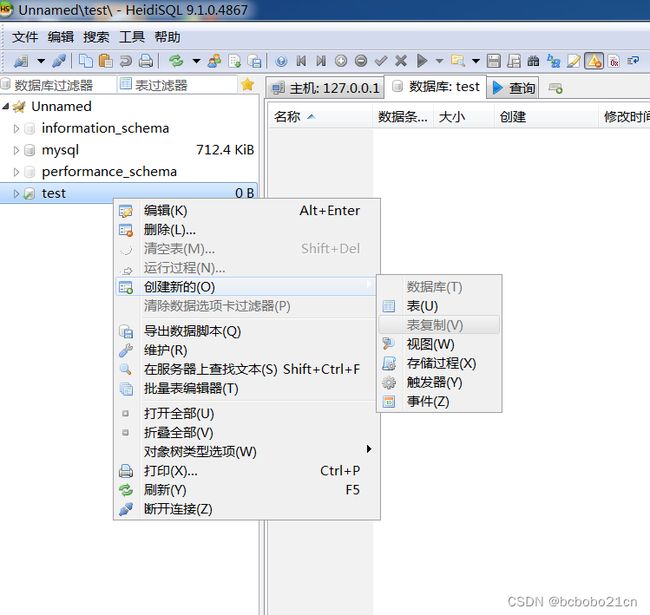Click the paste clipboard icon in toolbar
Viewport: 650px width, 615px height.
[106, 61]
